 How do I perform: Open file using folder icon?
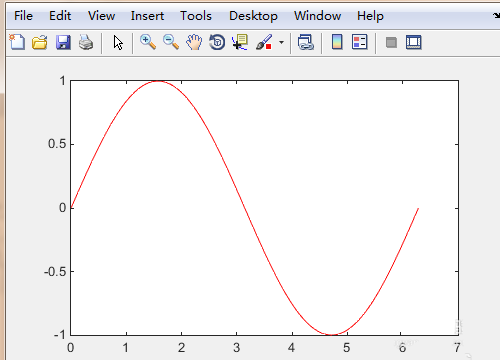point(40,43)
